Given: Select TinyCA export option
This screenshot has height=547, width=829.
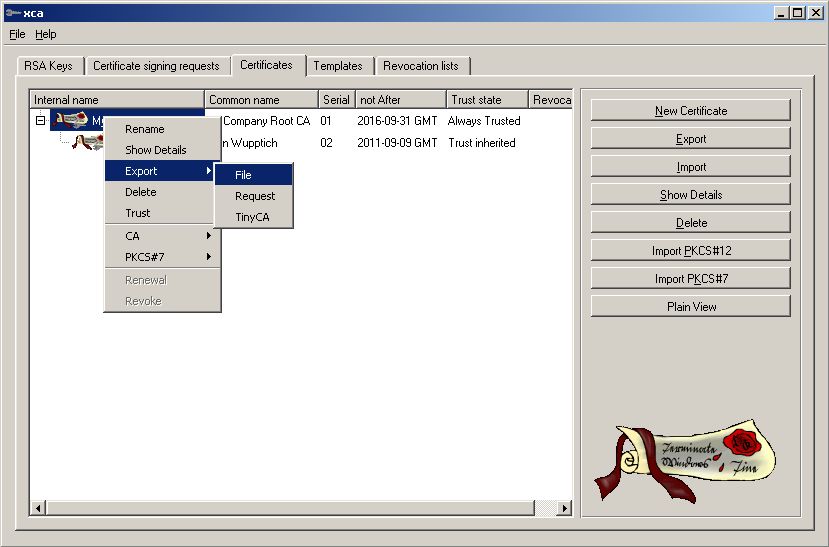Looking at the screenshot, I should [x=253, y=217].
